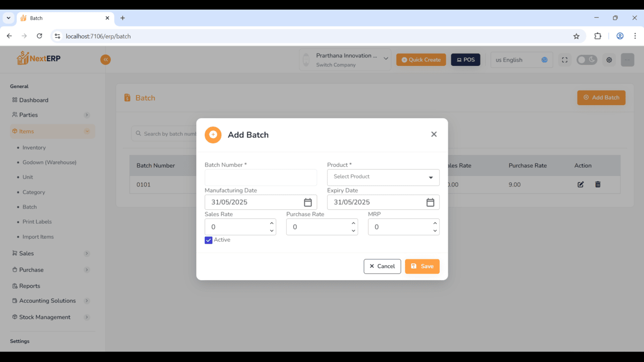Open Expiry Date calendar picker icon
The height and width of the screenshot is (362, 644).
coord(430,202)
